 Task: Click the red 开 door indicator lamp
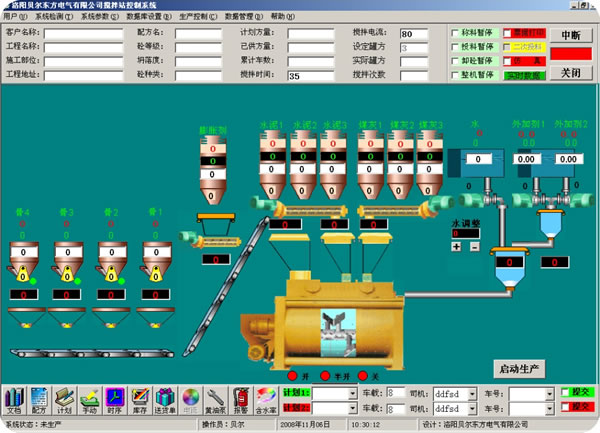click(x=292, y=376)
